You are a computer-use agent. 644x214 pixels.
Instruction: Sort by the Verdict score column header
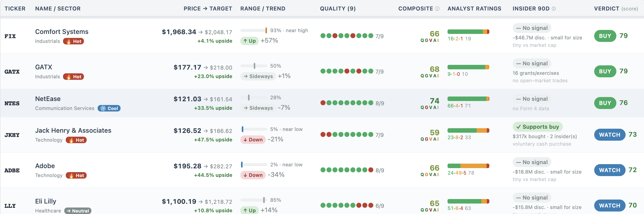(x=616, y=9)
